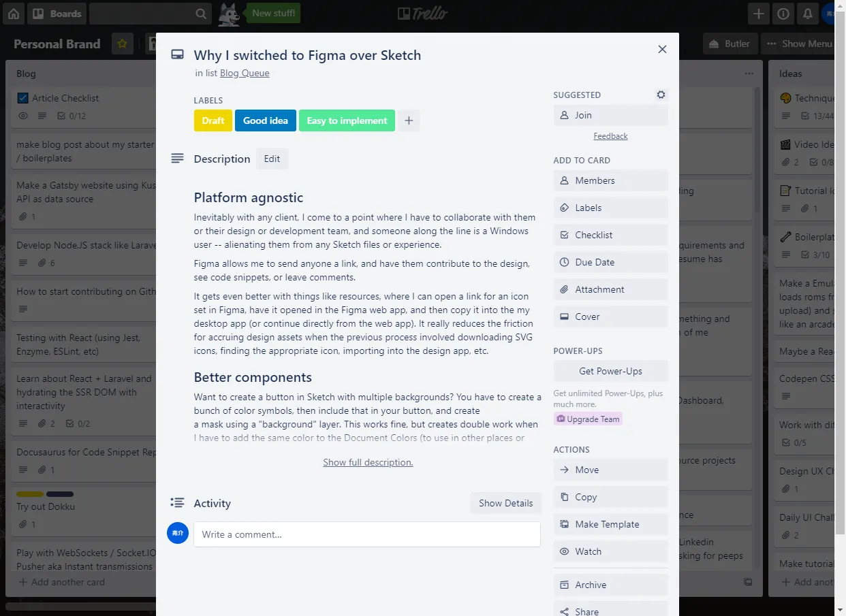Open the Blog Queue list link

tap(245, 73)
